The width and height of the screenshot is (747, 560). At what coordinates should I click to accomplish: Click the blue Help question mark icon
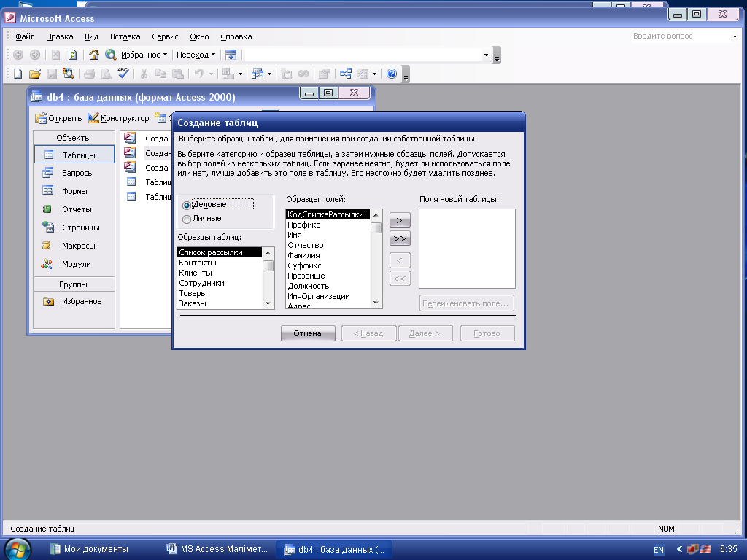pyautogui.click(x=392, y=74)
